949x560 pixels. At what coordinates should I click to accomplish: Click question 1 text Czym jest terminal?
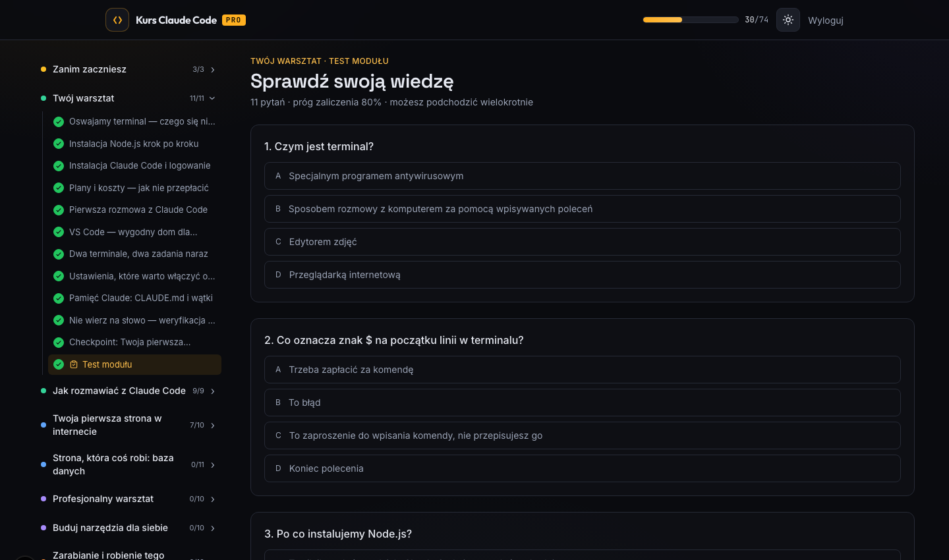pos(319,146)
